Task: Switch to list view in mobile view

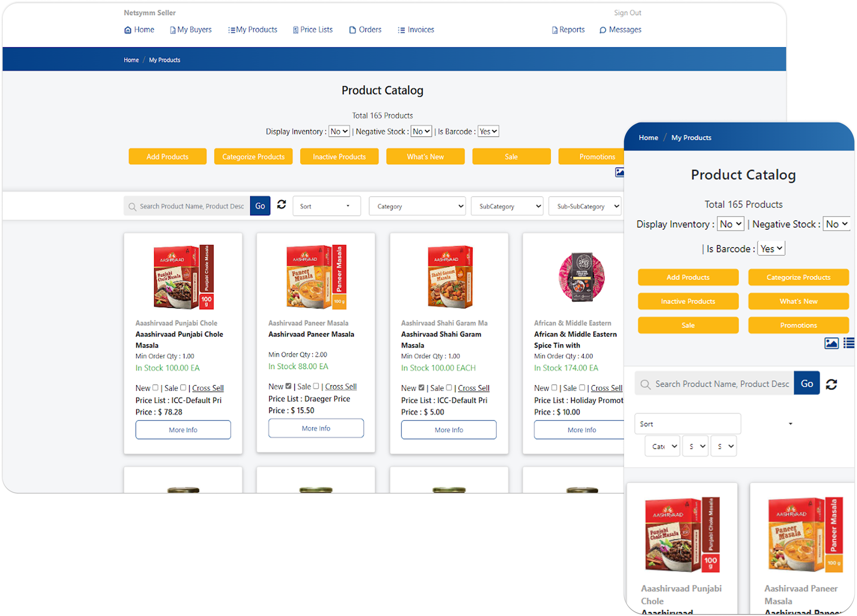Action: click(x=849, y=343)
